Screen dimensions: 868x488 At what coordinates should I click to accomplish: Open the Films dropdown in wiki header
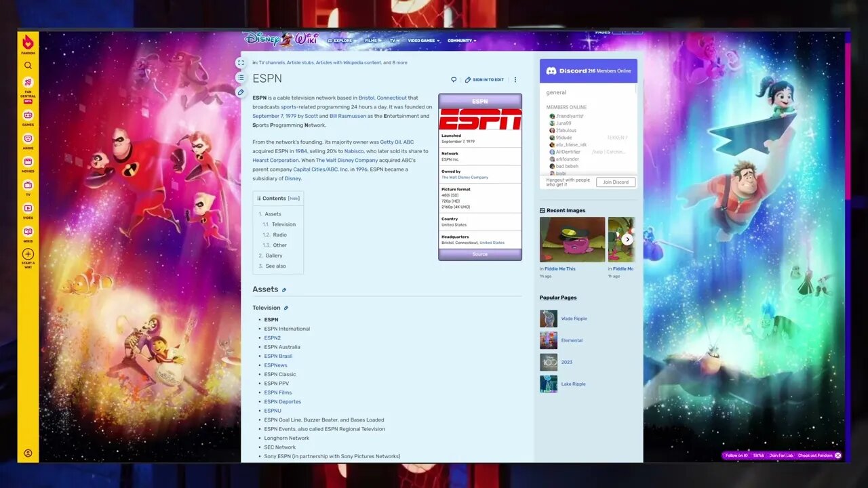click(372, 41)
